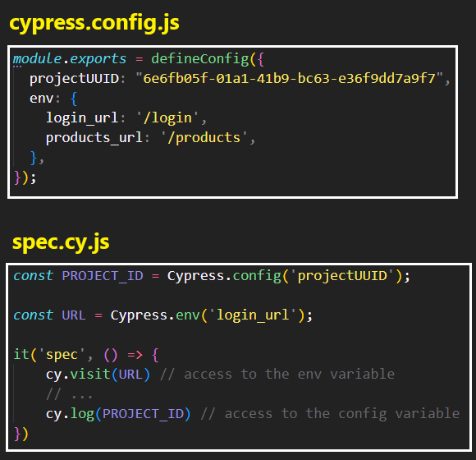This screenshot has width=476, height=460.
Task: Click the comment about env variable
Action: coord(277,375)
